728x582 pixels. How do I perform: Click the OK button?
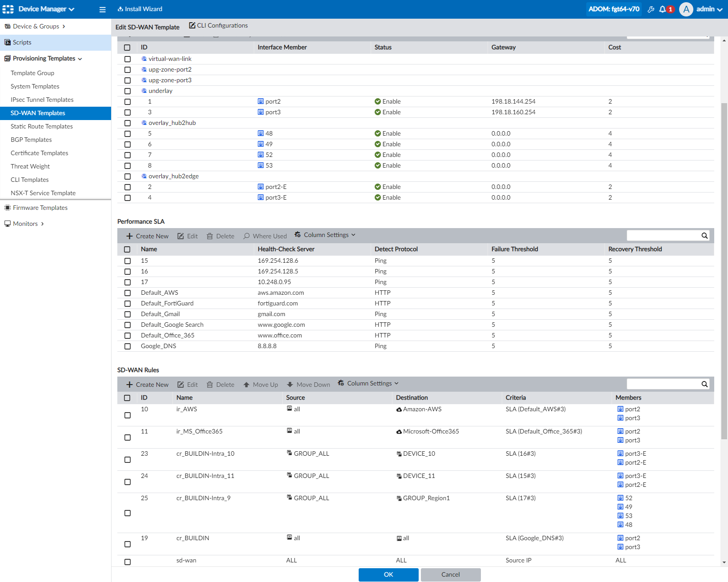[388, 574]
